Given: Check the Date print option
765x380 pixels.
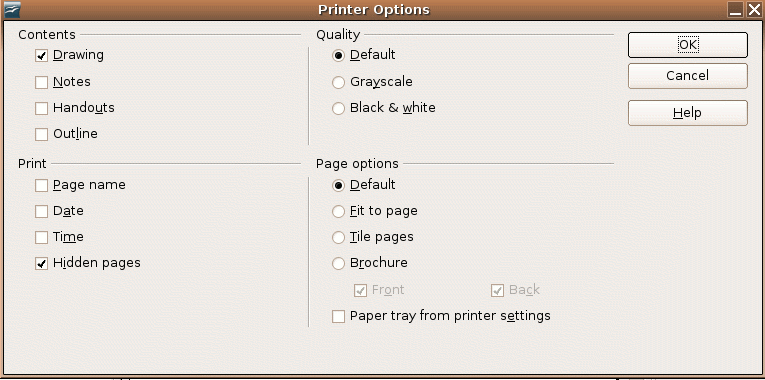Looking at the screenshot, I should 41,211.
